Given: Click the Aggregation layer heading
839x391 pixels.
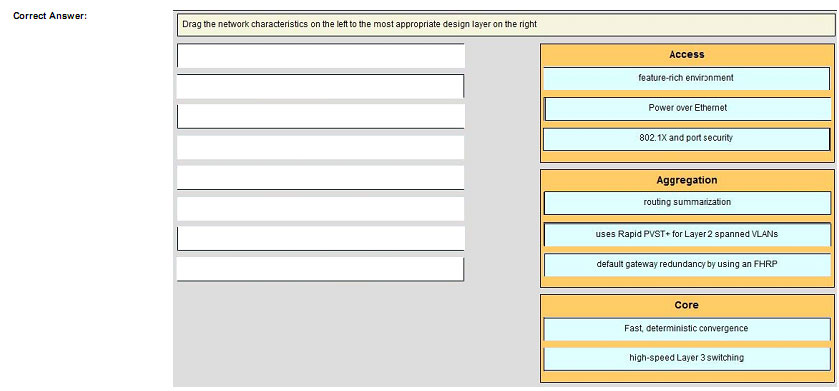Looking at the screenshot, I should point(687,180).
